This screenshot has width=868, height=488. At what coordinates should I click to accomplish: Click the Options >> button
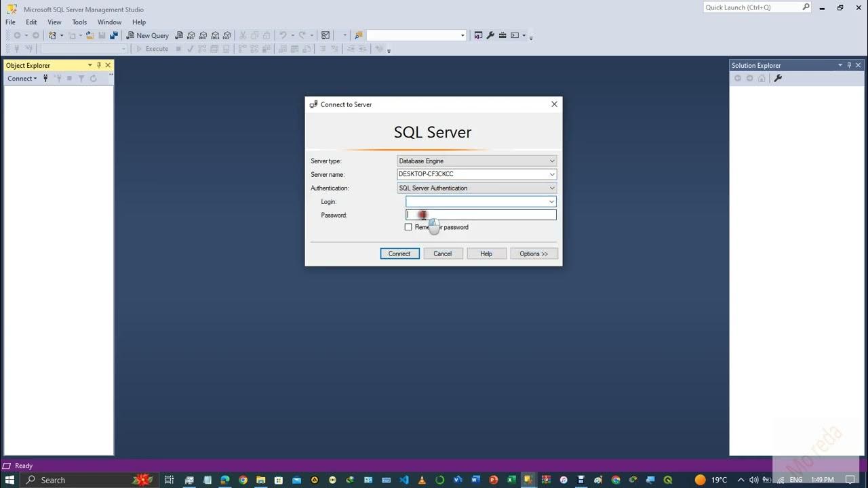pos(534,253)
